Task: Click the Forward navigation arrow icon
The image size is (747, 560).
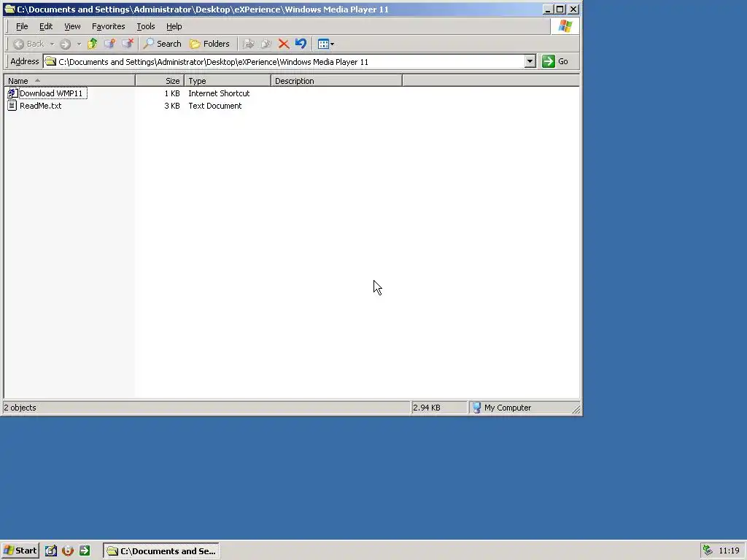Action: point(65,44)
